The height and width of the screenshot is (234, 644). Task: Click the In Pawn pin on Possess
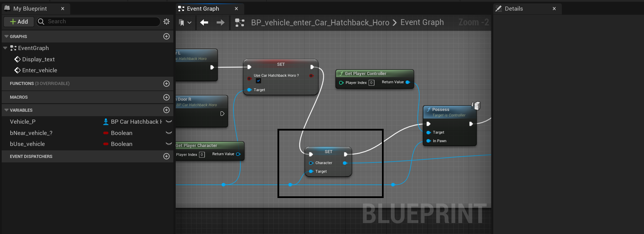coord(429,141)
